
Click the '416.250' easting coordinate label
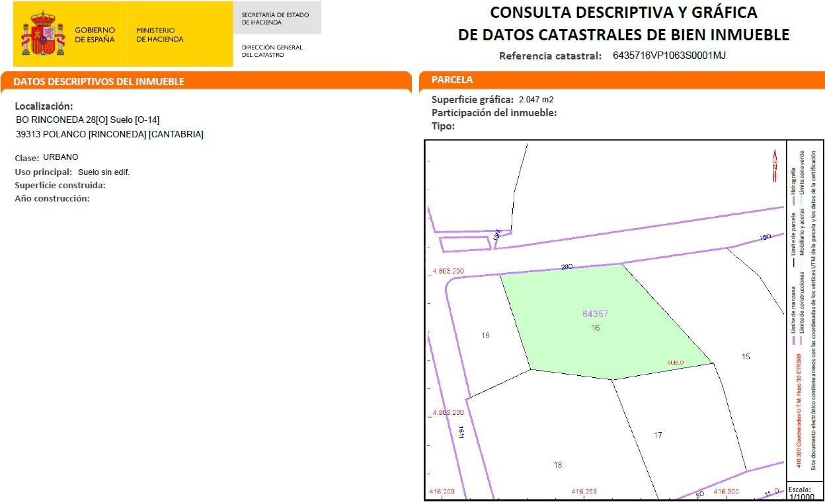[x=584, y=492]
